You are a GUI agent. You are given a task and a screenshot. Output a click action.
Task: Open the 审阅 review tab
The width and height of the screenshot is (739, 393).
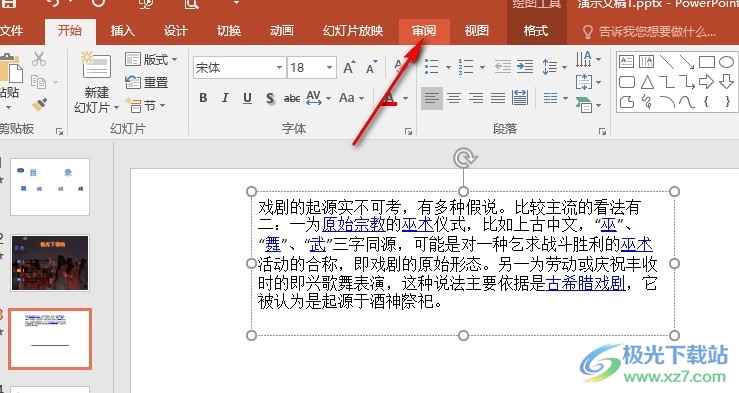point(424,31)
